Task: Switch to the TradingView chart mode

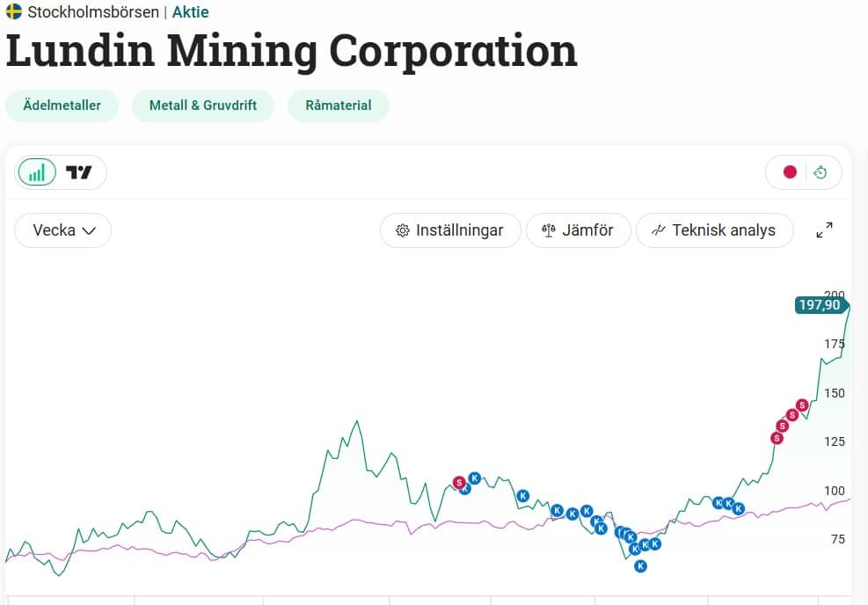Action: [x=79, y=172]
